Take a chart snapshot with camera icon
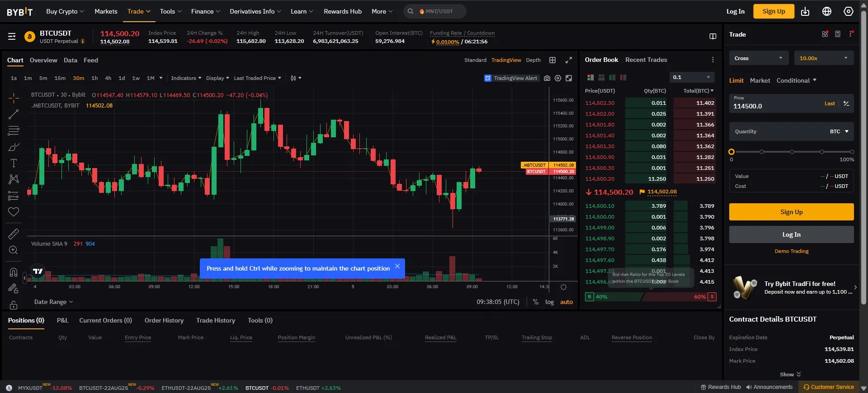Screen dimensions: 868x393 547,78
